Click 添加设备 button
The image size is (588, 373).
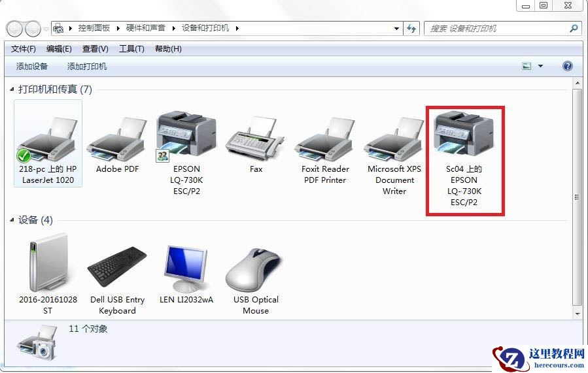click(32, 67)
